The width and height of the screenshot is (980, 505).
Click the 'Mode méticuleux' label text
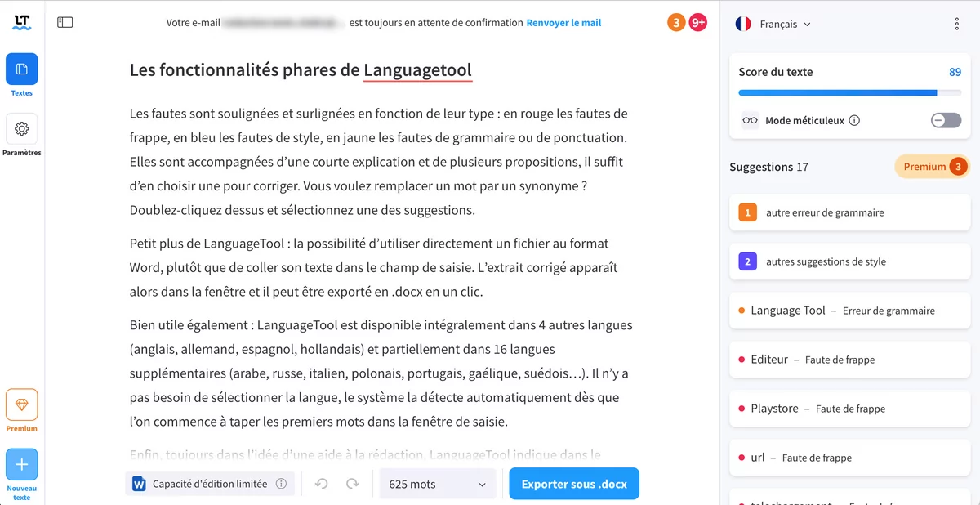tap(804, 121)
